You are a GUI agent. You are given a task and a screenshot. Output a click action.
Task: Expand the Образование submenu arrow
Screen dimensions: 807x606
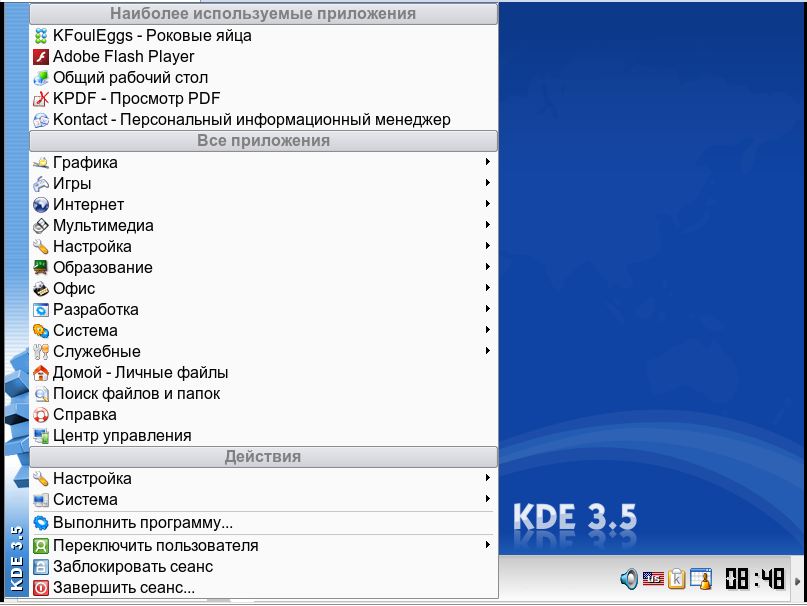pos(487,267)
